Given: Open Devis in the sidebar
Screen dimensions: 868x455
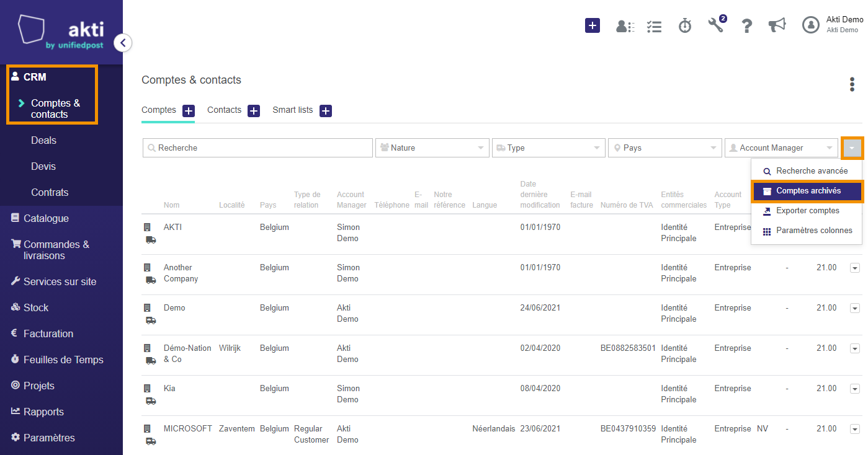Looking at the screenshot, I should pos(43,166).
